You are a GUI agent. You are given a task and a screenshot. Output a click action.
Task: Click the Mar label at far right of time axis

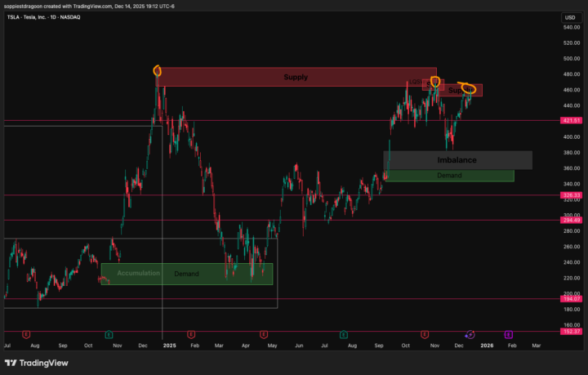pyautogui.click(x=537, y=346)
